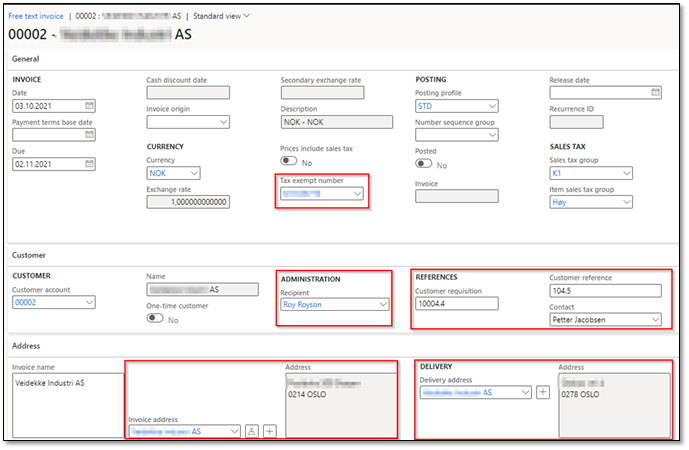Toggle the Posted switch
Screen dimensions: 689x450
point(424,164)
